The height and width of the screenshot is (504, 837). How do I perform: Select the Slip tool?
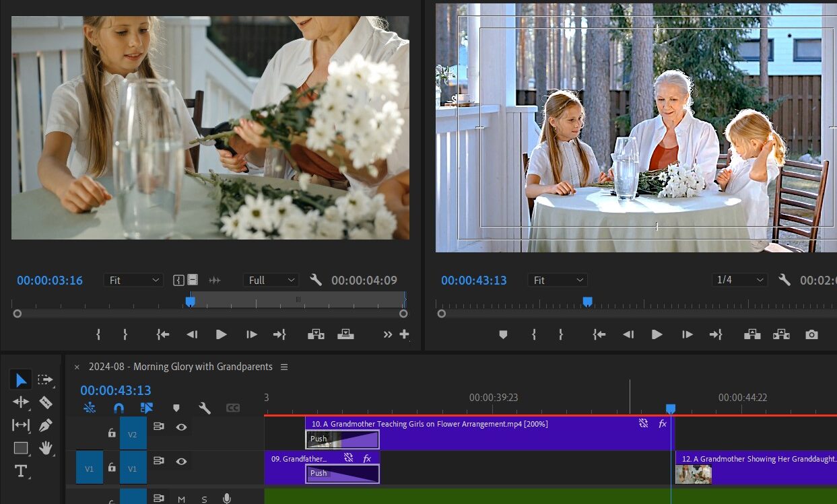click(21, 425)
